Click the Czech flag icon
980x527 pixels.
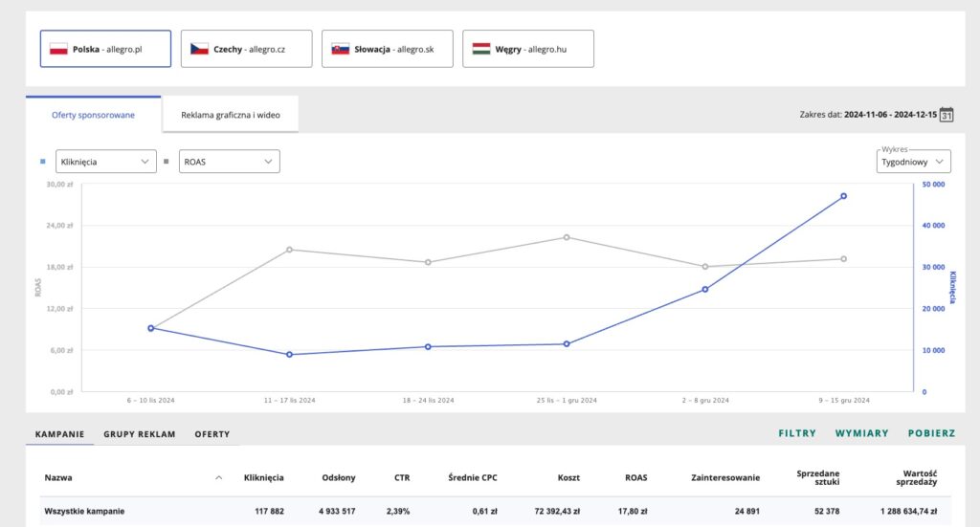click(199, 49)
